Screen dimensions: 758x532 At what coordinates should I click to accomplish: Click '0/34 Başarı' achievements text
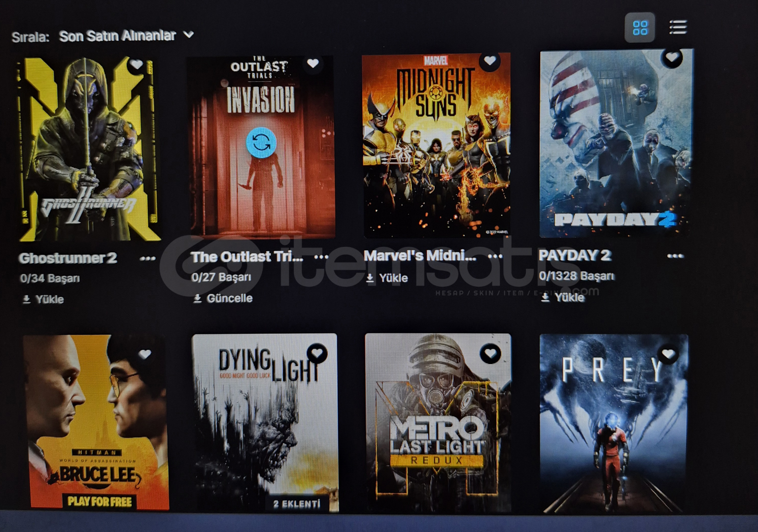point(50,279)
